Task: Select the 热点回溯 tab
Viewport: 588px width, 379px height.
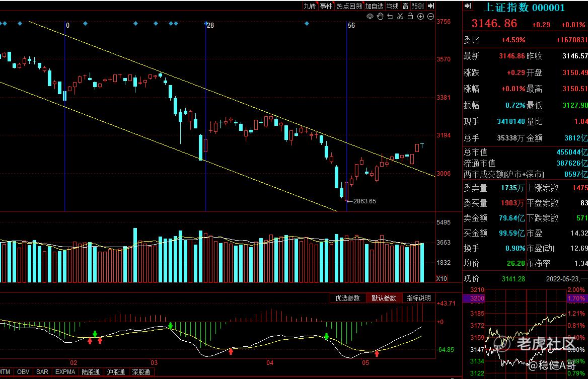Action: point(349,6)
